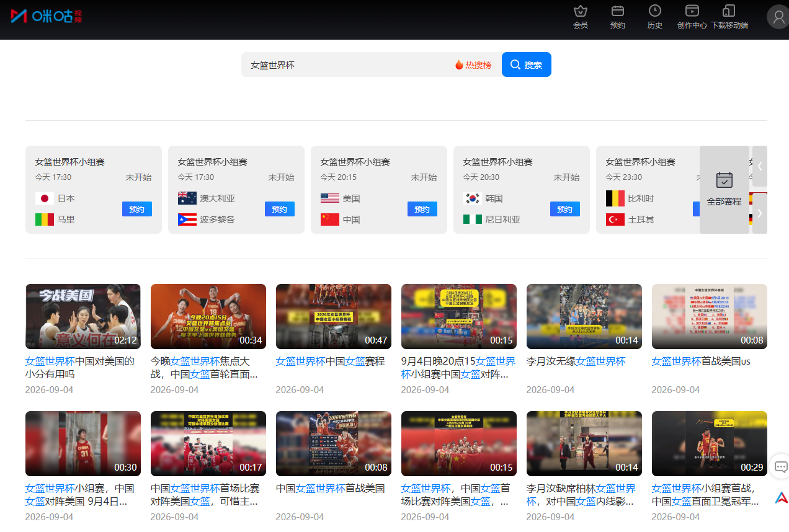Viewport: 789px width, 532px height.
Task: Open title 女篮世界杯中国对美国的小分有用吗
Action: 80,368
